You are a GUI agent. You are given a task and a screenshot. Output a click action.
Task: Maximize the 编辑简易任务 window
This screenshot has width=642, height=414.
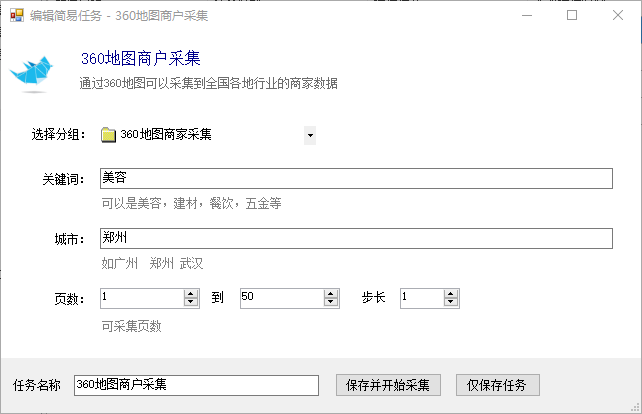(x=572, y=15)
